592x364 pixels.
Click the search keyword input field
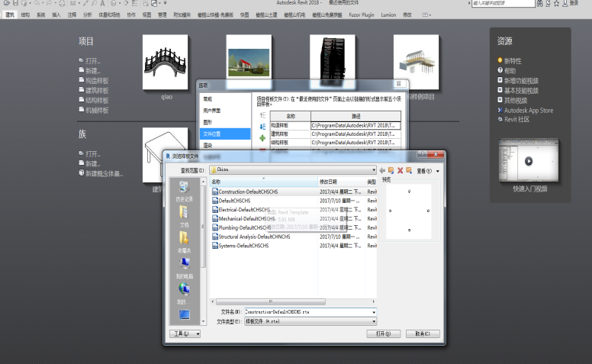click(x=503, y=3)
